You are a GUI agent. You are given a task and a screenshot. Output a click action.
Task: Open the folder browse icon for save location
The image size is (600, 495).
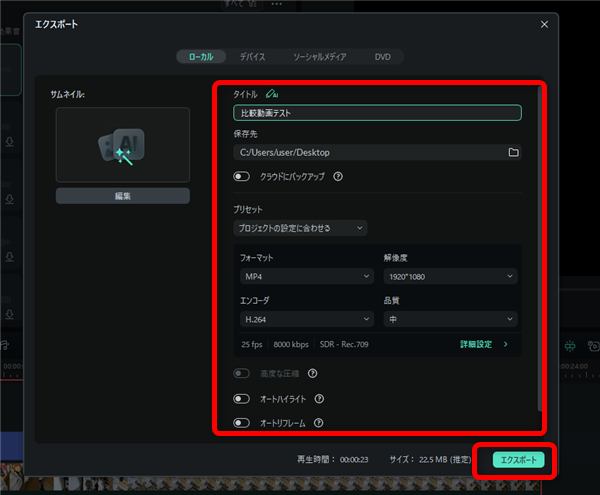coord(513,152)
